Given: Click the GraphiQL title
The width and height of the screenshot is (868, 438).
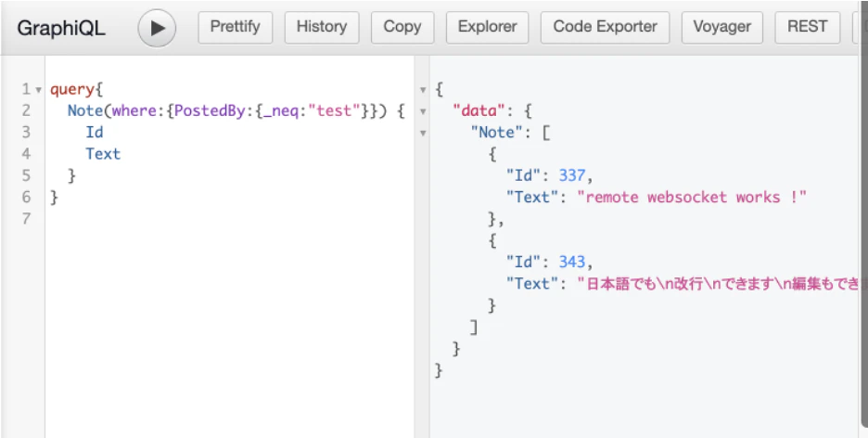Looking at the screenshot, I should (x=61, y=28).
